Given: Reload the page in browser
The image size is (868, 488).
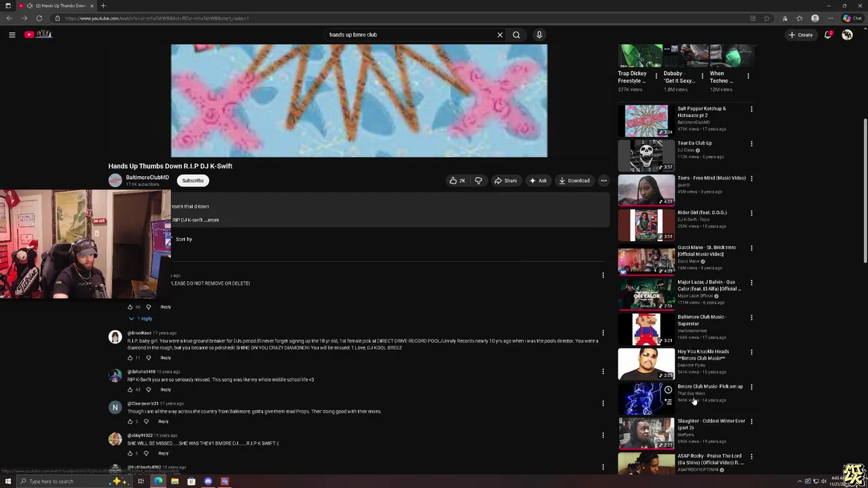Looking at the screenshot, I should point(39,18).
